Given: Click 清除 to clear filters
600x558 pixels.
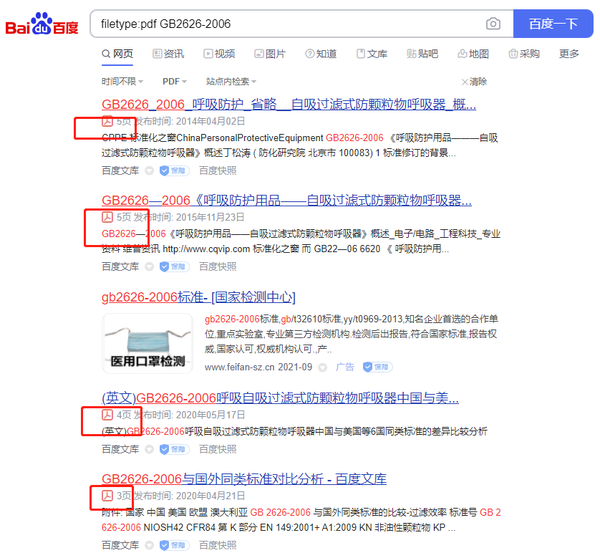Looking at the screenshot, I should click(x=474, y=82).
